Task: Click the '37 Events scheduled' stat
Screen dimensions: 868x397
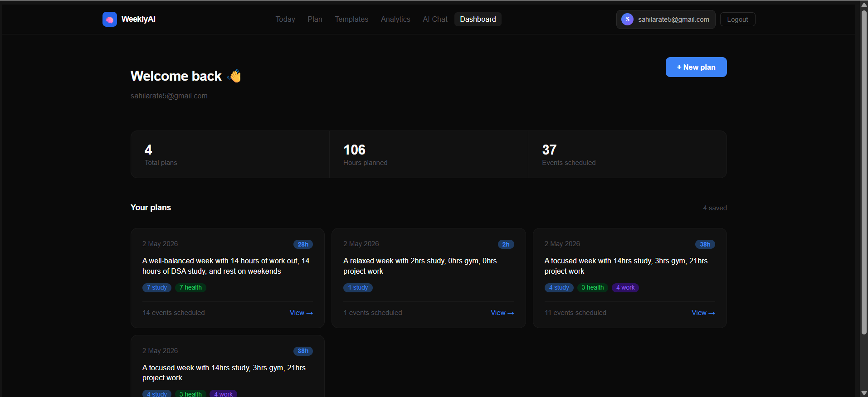Action: pos(628,155)
